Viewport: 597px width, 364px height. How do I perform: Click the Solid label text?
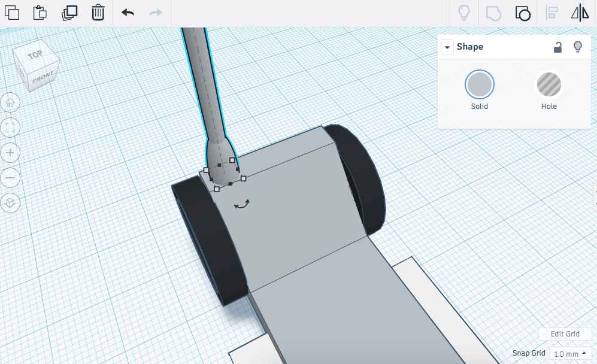[x=480, y=107]
